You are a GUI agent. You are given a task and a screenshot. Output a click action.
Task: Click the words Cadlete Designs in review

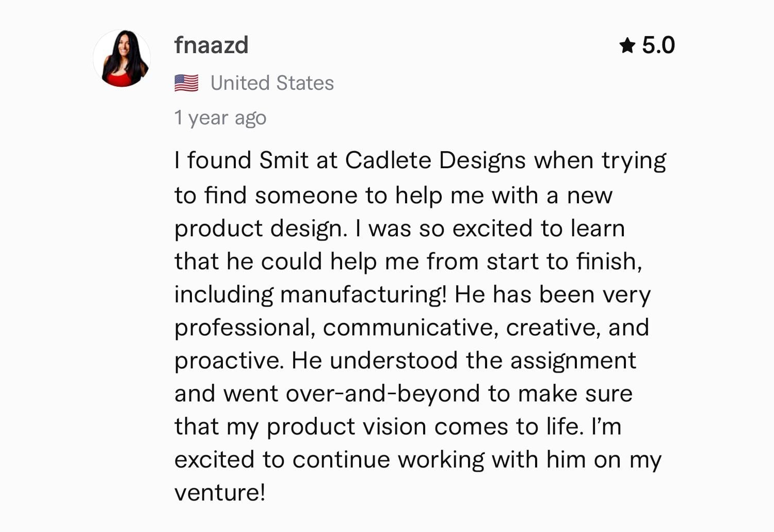coord(435,160)
